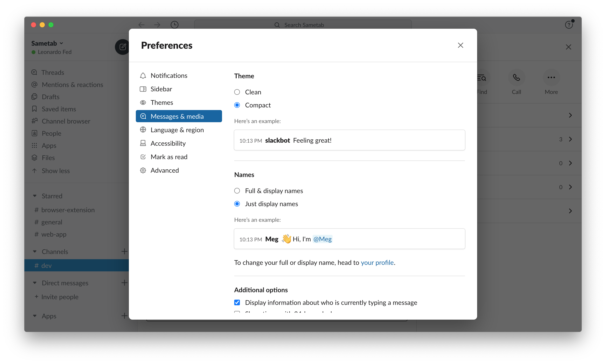Open the history clock icon
606x364 pixels.
174,25
